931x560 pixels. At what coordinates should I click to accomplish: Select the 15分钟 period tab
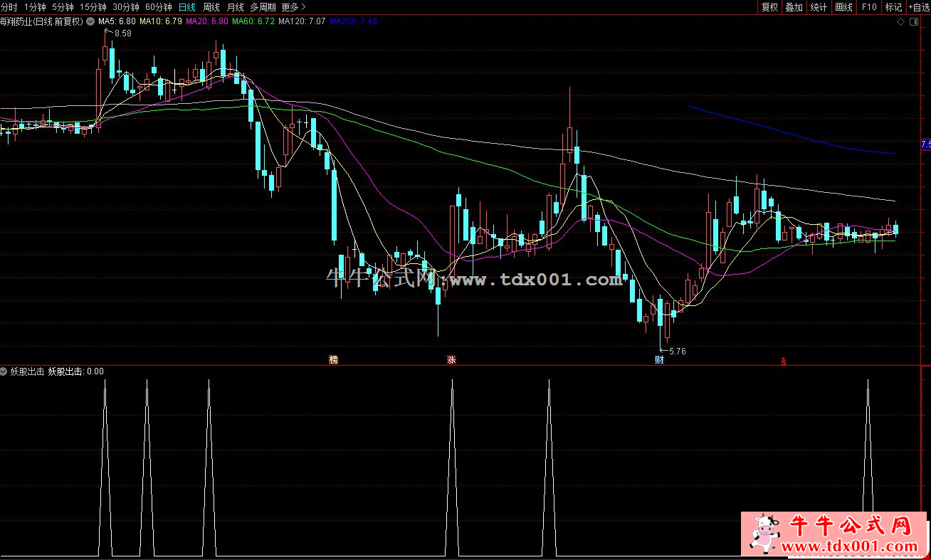(93, 7)
